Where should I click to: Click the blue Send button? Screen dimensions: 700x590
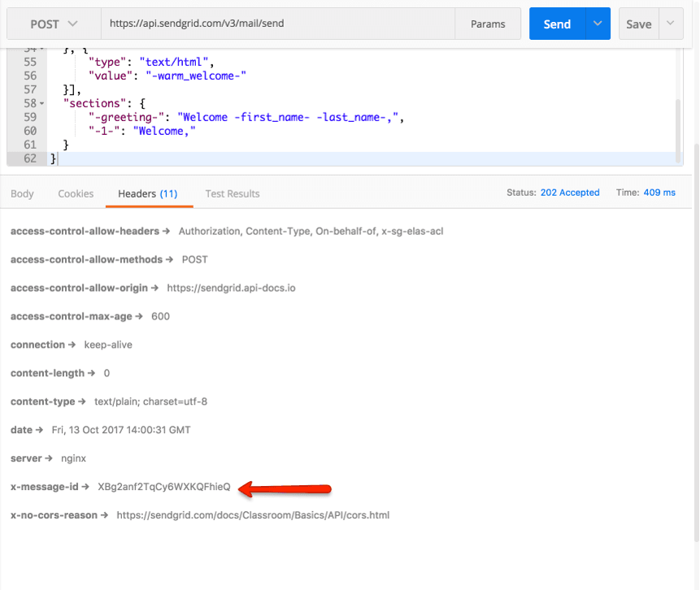[x=557, y=24]
